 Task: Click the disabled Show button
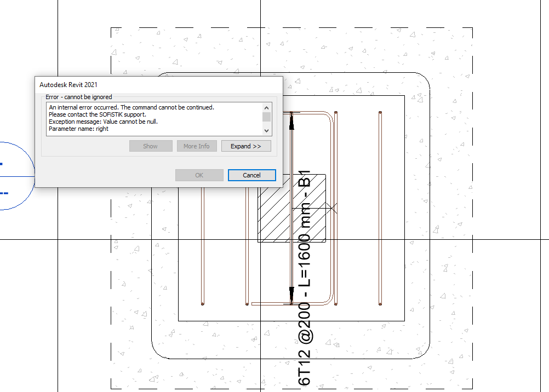pos(151,146)
